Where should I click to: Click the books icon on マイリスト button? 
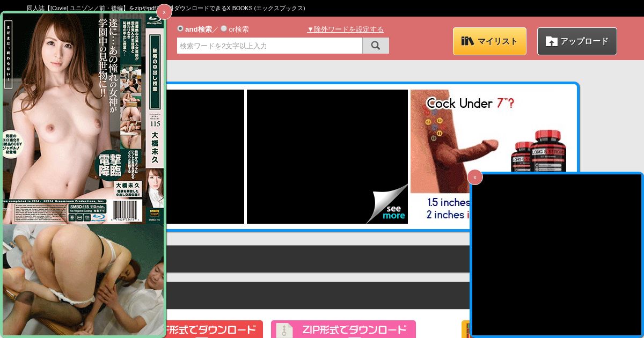pos(467,41)
